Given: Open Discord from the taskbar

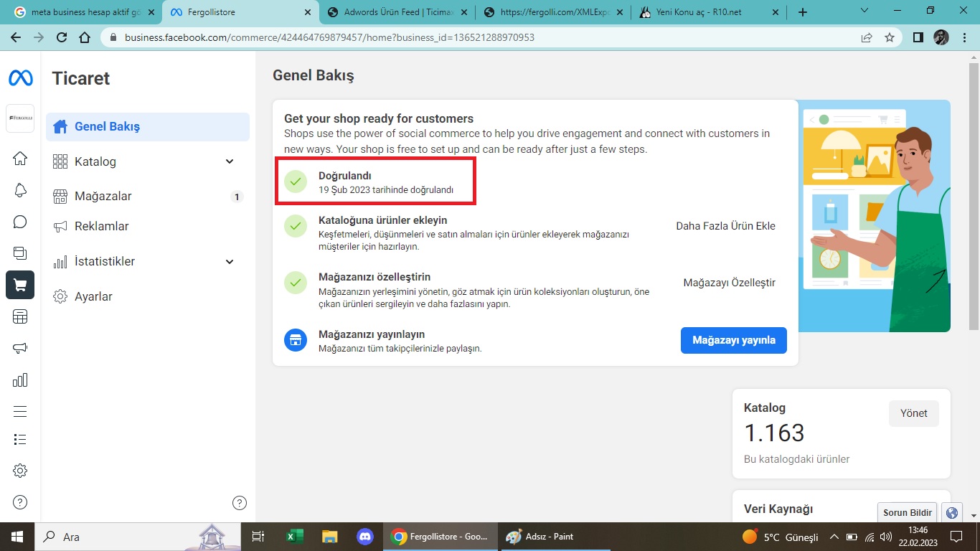Looking at the screenshot, I should [x=364, y=537].
